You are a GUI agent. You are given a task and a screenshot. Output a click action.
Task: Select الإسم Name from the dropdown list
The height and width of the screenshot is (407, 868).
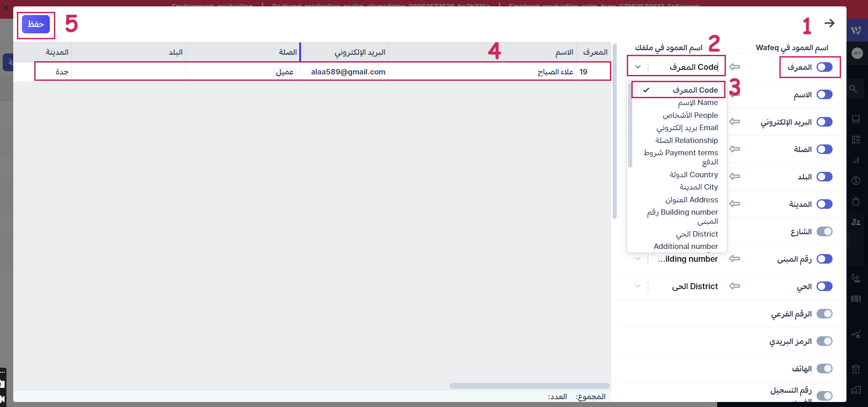click(x=698, y=103)
